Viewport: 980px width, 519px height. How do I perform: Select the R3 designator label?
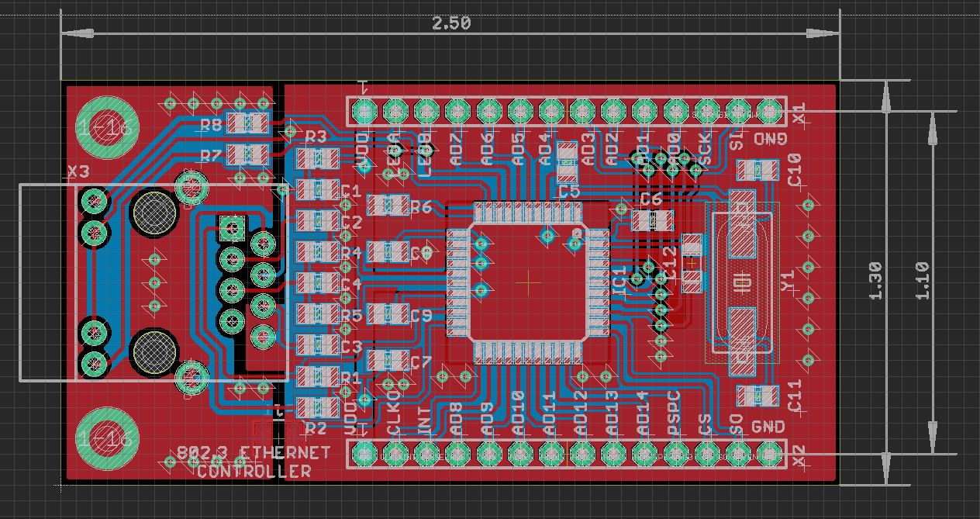coord(316,137)
